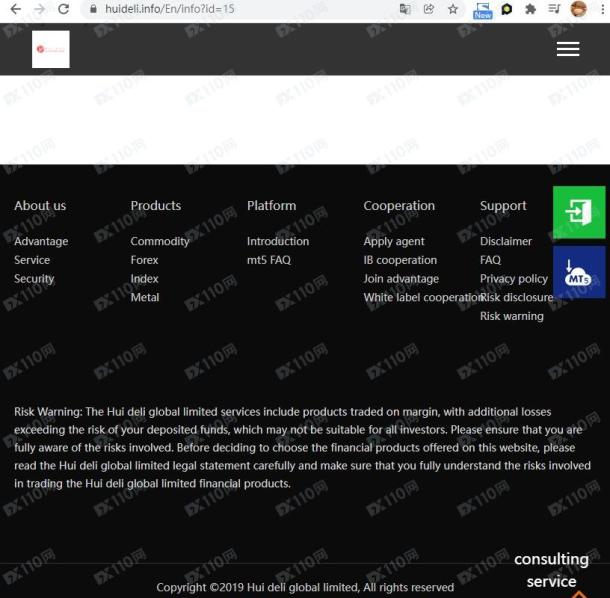Open the Index product link
Screen dimensions: 610x598
(144, 279)
